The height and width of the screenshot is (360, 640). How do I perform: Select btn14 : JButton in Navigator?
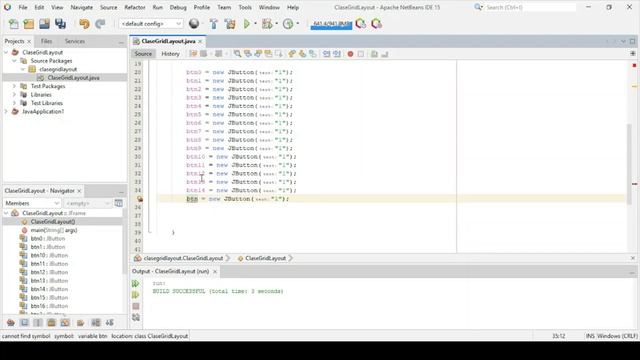point(49,289)
